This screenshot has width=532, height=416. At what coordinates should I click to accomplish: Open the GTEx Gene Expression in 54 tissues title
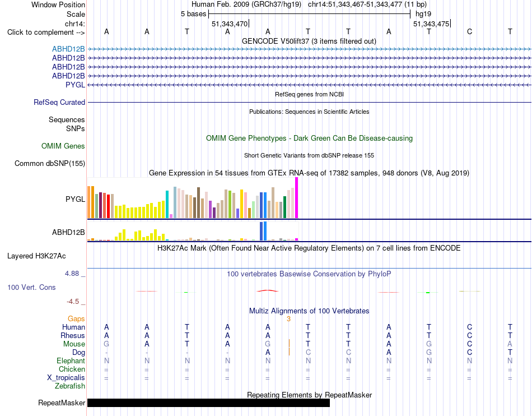tap(309, 173)
